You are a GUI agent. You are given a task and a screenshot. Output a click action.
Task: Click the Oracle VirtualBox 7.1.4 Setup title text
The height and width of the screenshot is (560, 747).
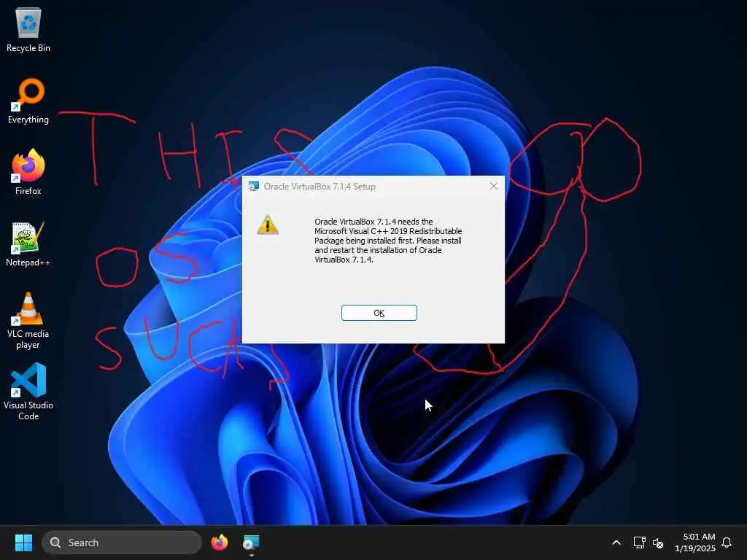[320, 187]
